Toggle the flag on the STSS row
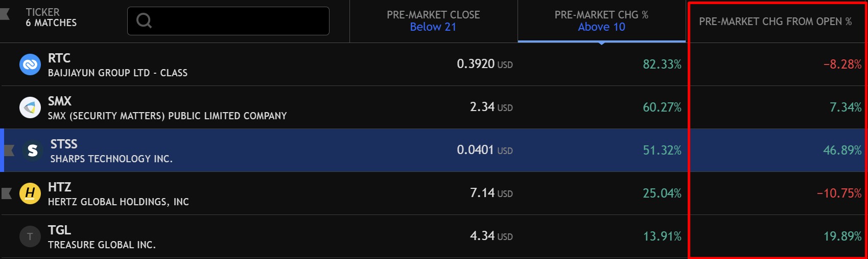 pos(9,150)
